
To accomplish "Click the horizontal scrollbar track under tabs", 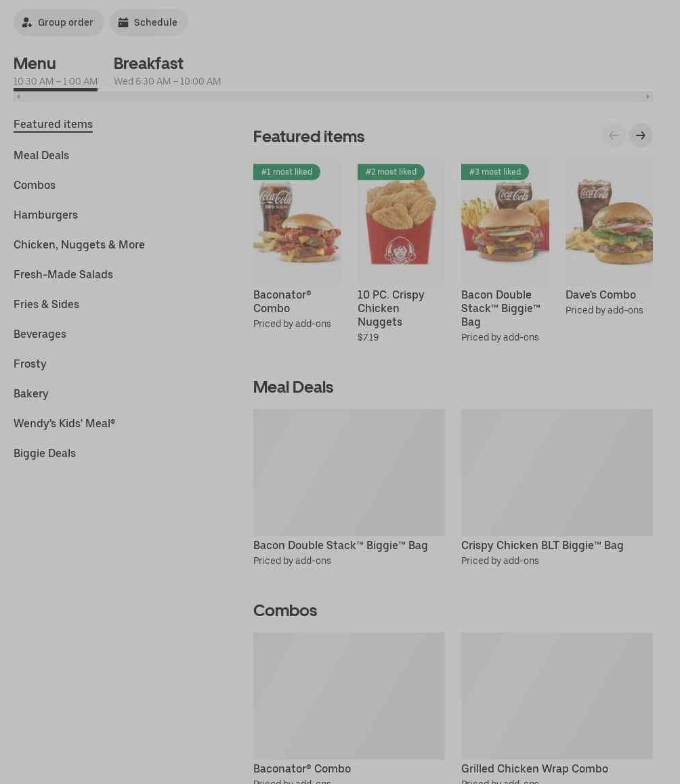I will 333,97.
